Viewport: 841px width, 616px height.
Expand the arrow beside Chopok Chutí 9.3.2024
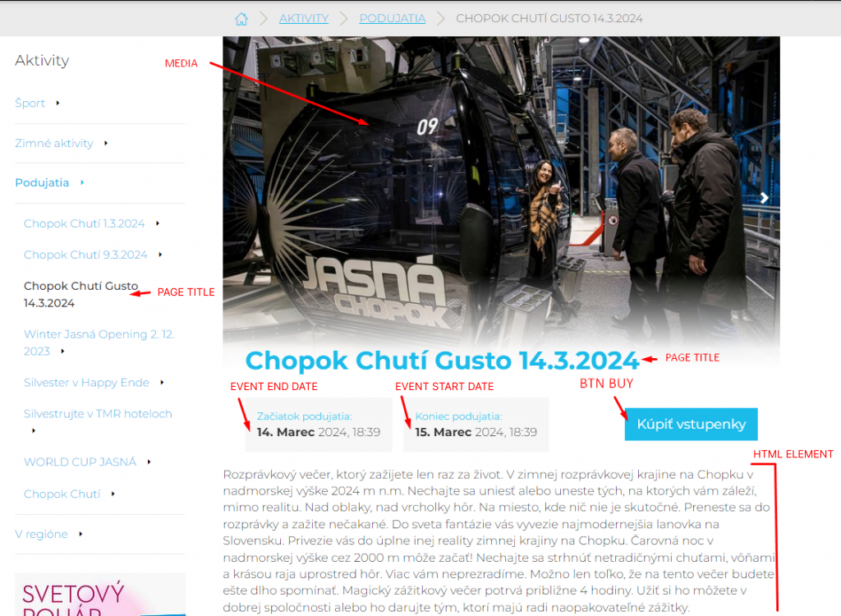(x=160, y=255)
